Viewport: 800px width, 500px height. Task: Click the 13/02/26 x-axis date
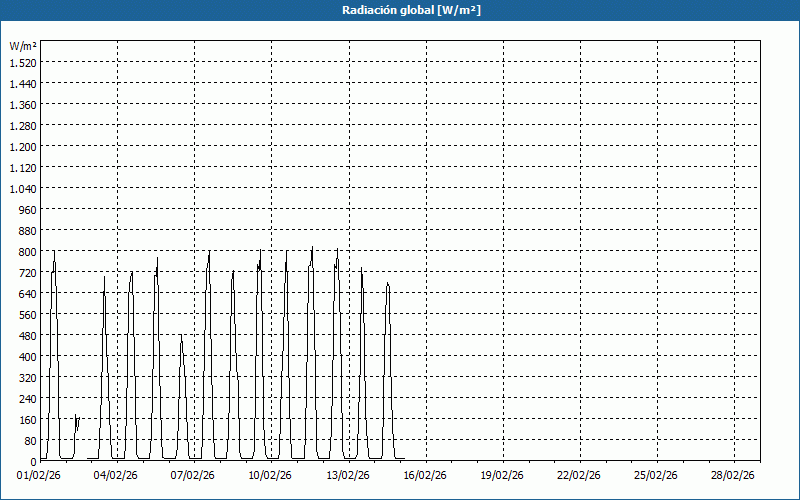pos(348,476)
